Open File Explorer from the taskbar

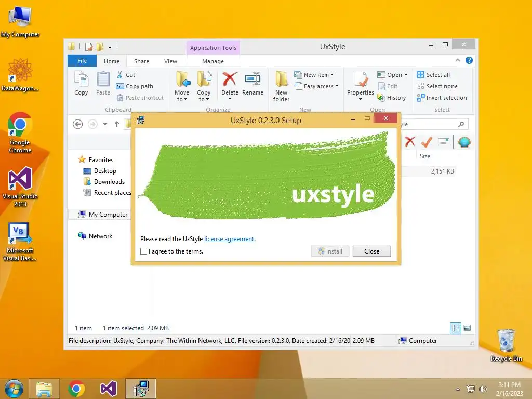pyautogui.click(x=44, y=389)
